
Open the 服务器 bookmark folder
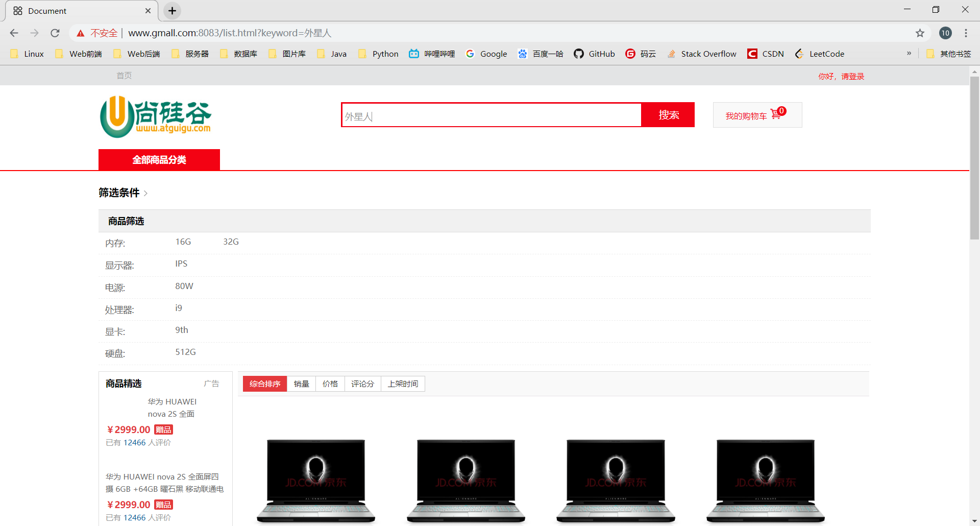(190, 54)
